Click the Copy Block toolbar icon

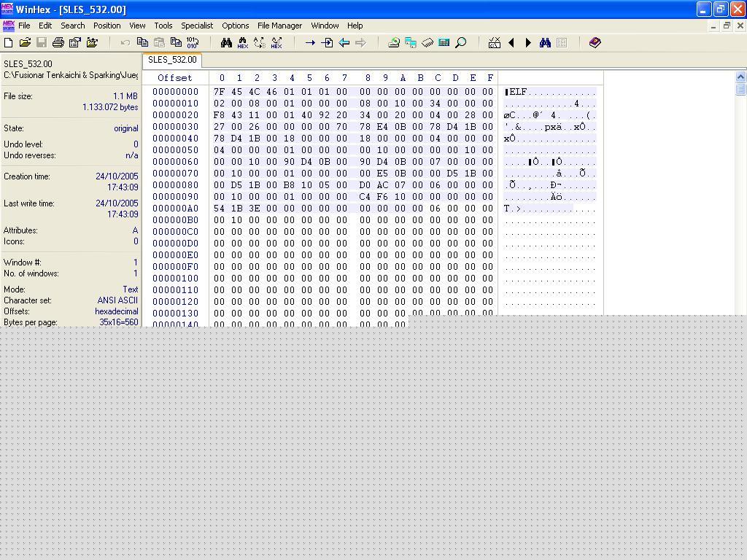(142, 43)
